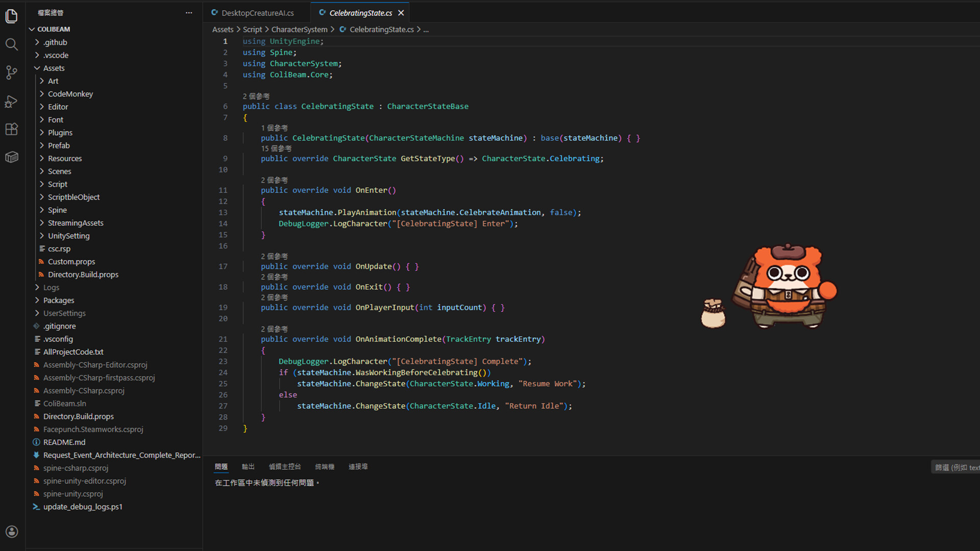
Task: Open the Explorer view in activity bar
Action: [11, 16]
